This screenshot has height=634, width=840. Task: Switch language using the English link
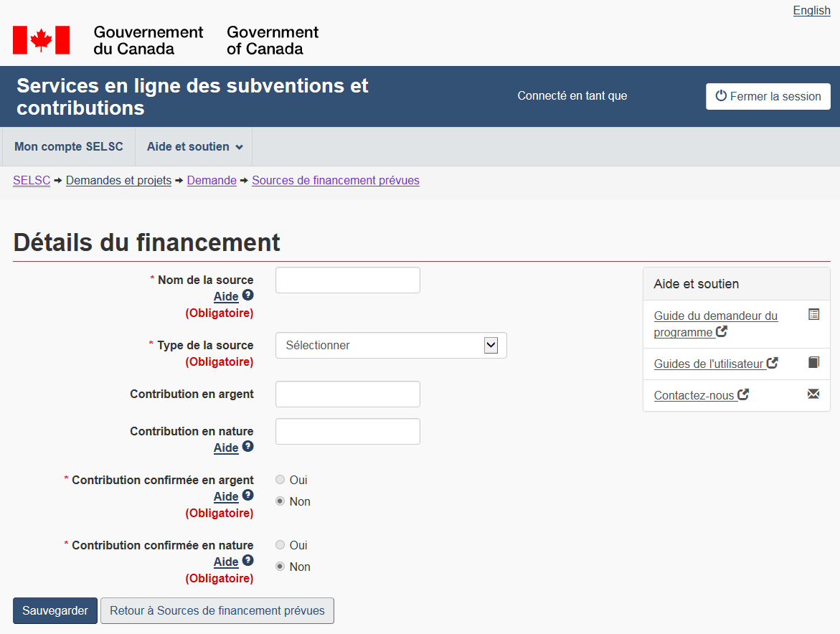click(x=811, y=11)
